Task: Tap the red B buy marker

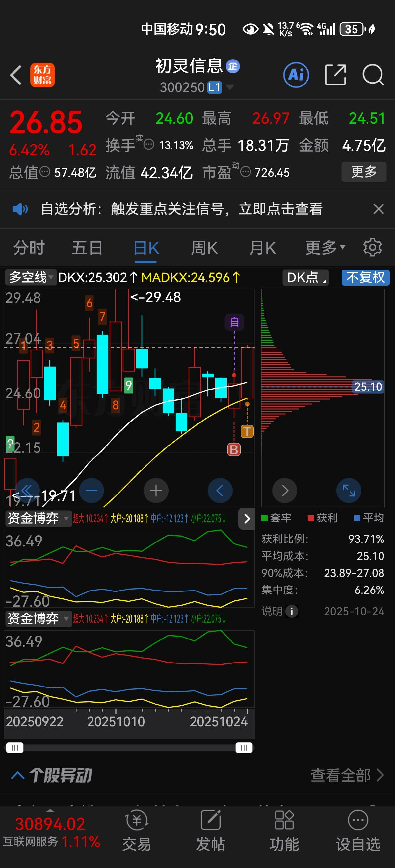Action: (x=234, y=449)
